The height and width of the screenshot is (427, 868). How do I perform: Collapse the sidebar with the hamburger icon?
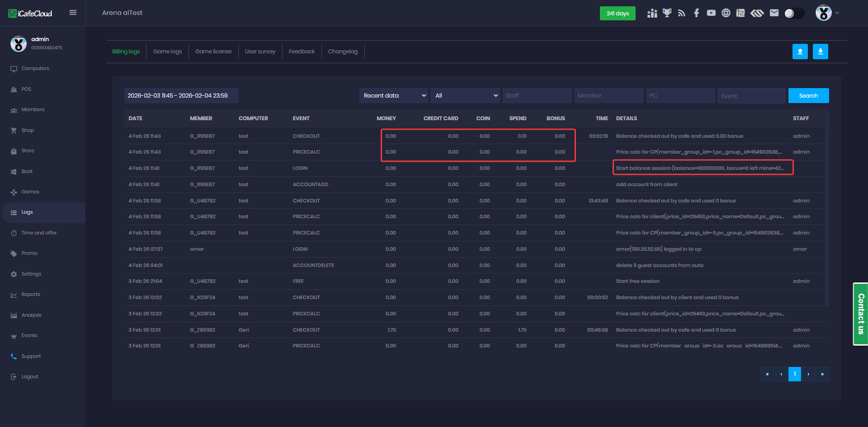pos(73,13)
